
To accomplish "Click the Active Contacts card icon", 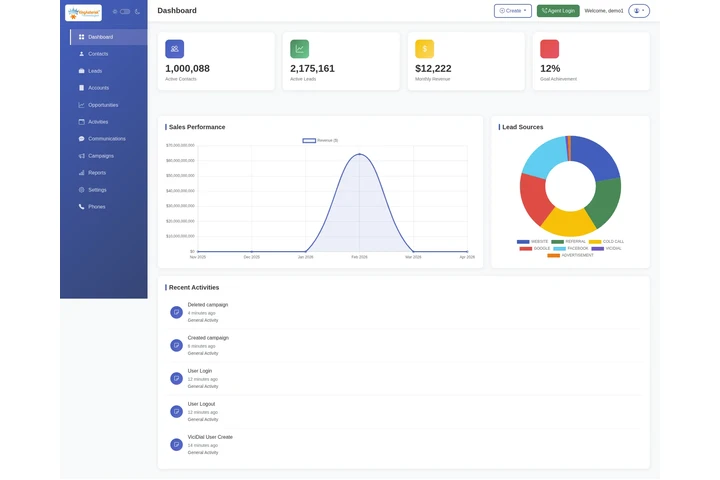I will (x=175, y=49).
